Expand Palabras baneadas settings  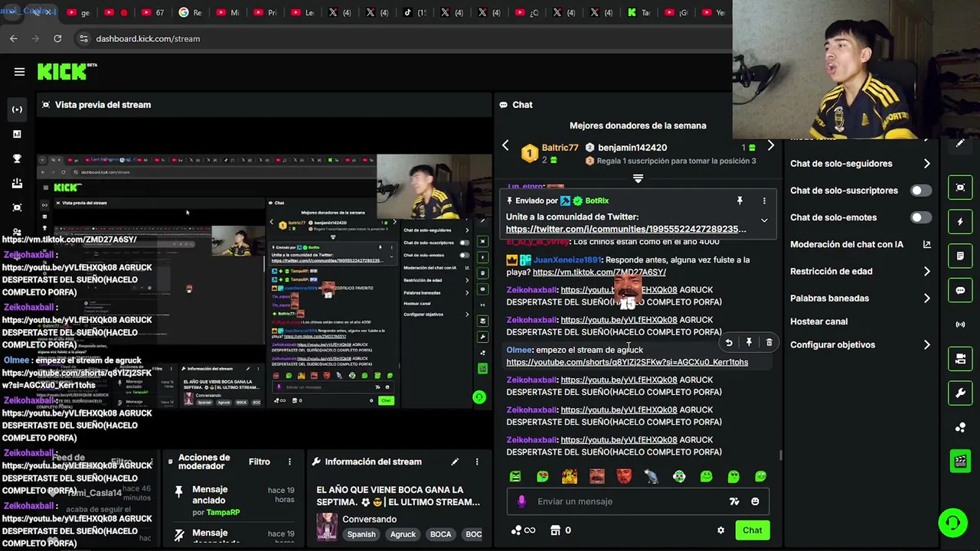[926, 298]
